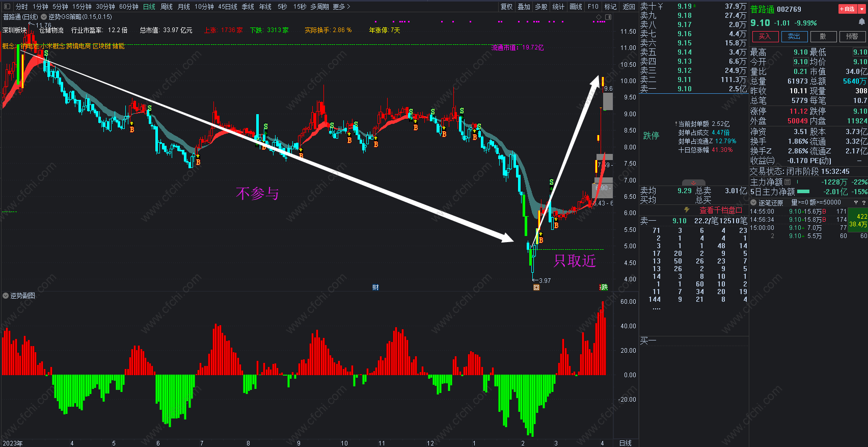Click the 标记 mark button
The height and width of the screenshot is (447, 868).
point(611,7)
